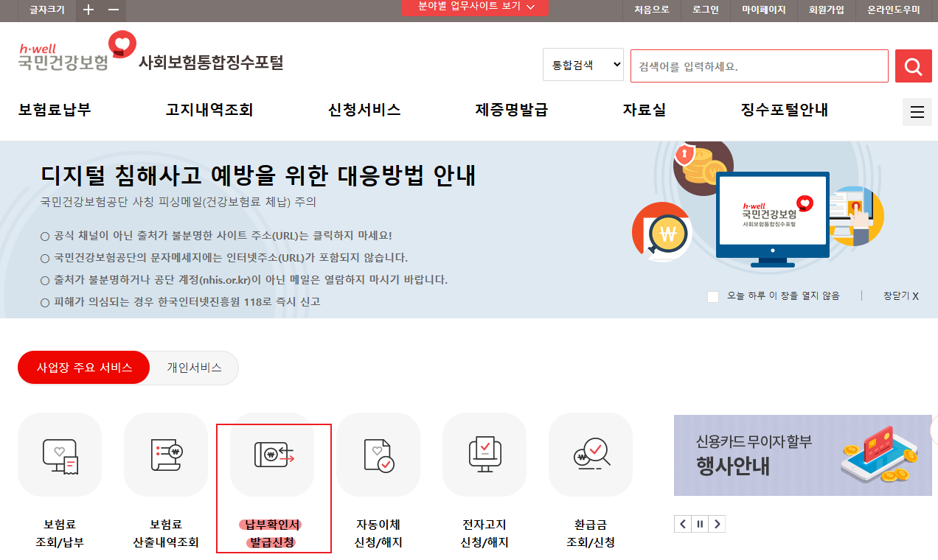This screenshot has height=560, width=938.
Task: Go to previous banner slide arrow
Action: [x=683, y=524]
